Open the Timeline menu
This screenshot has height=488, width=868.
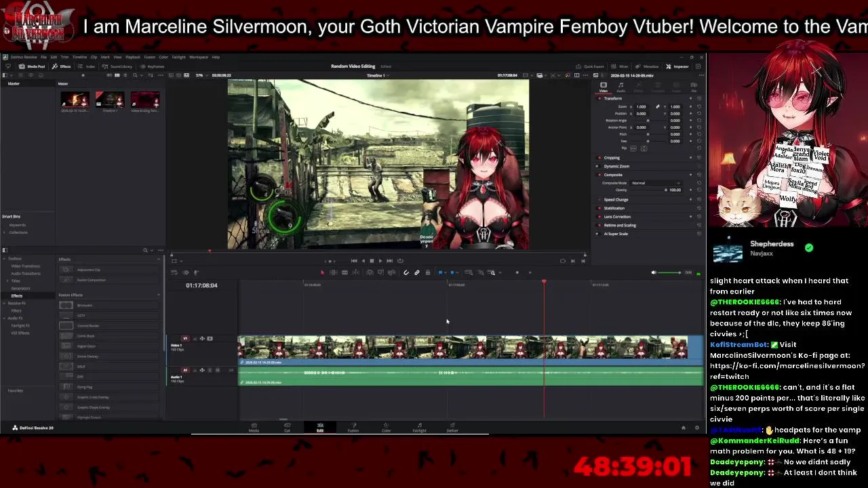click(79, 57)
